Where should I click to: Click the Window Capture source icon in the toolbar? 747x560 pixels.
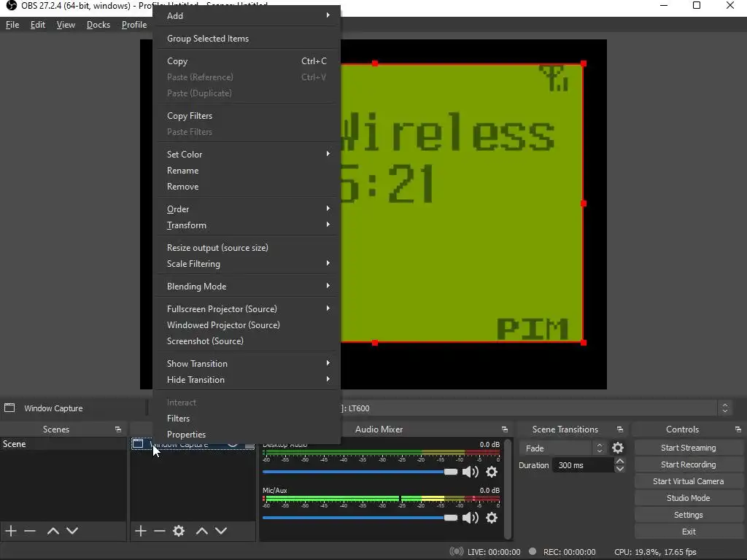coord(9,408)
